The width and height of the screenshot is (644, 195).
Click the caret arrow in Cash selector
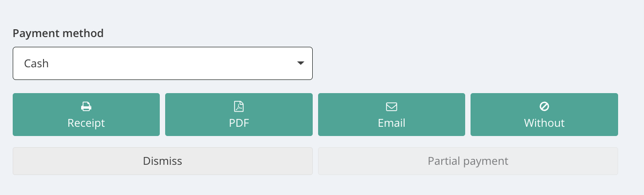pos(301,63)
